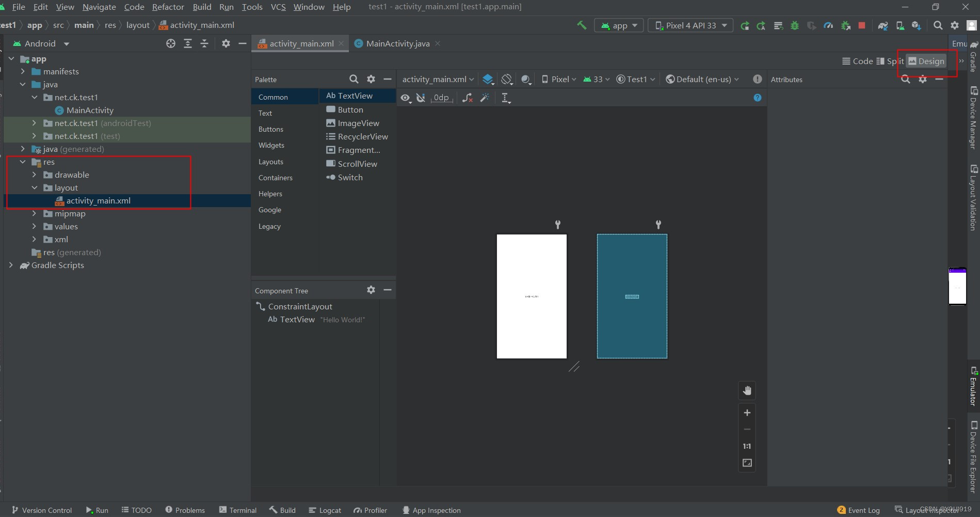The height and width of the screenshot is (517, 980).
Task: Open Android project view dropdown
Action: 41,43
